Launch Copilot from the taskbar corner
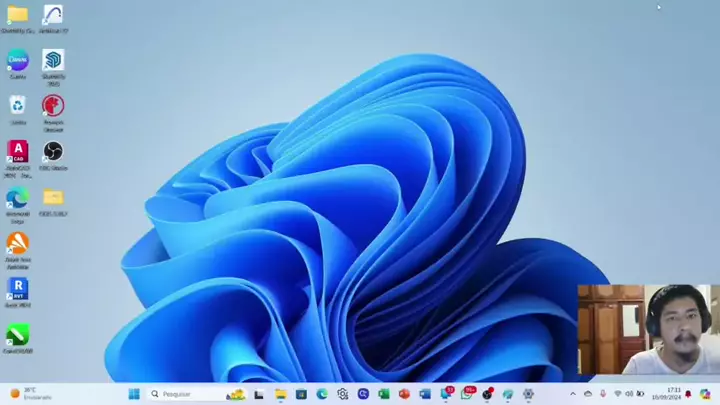This screenshot has height=405, width=720. 705,394
